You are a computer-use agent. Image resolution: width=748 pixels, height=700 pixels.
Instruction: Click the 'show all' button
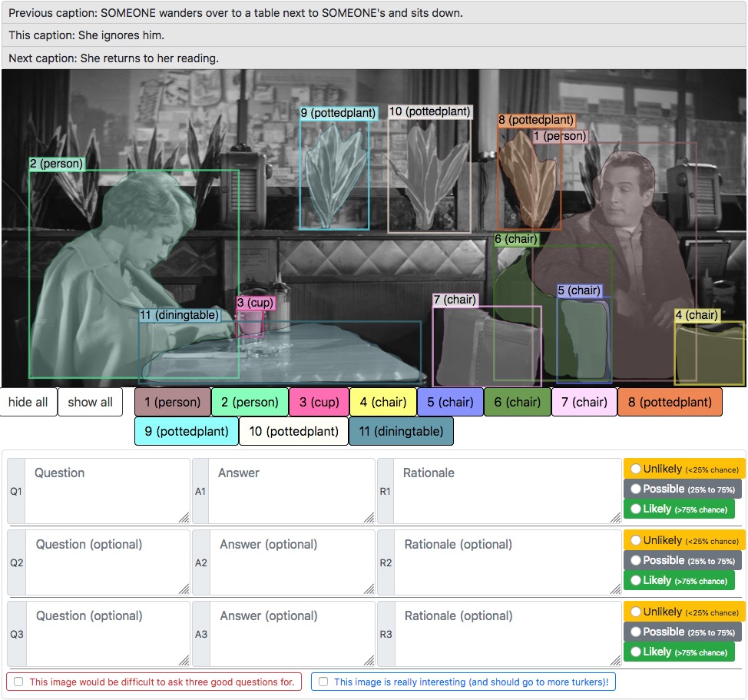(90, 402)
